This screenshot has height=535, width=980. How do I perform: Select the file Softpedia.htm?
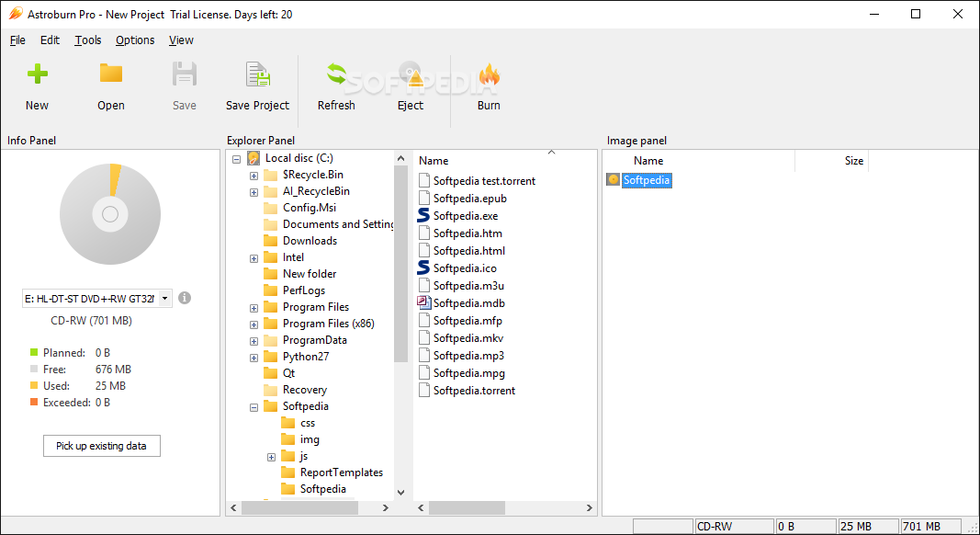point(467,233)
